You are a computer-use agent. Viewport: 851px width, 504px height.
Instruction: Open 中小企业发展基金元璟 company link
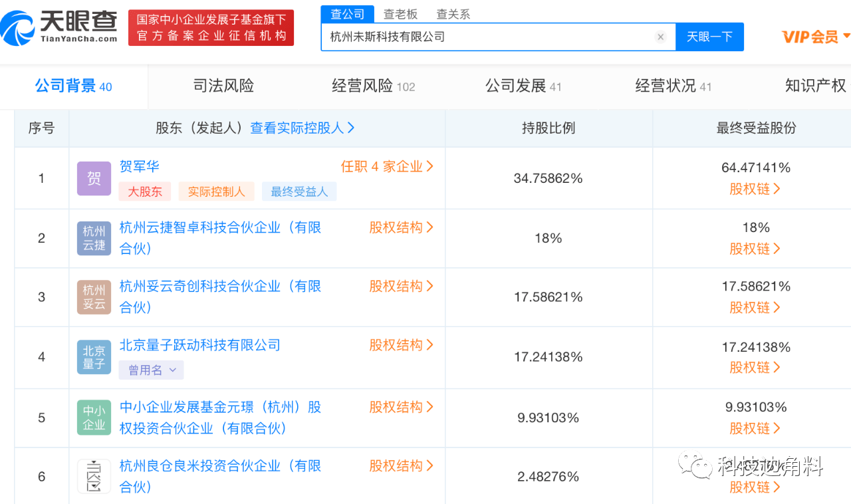coord(220,418)
